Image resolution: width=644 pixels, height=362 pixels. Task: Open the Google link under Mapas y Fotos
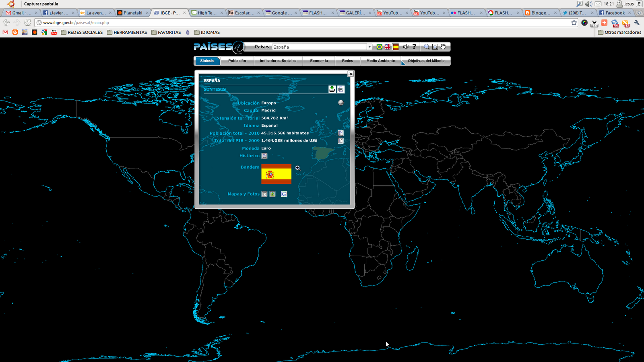pyautogui.click(x=284, y=194)
